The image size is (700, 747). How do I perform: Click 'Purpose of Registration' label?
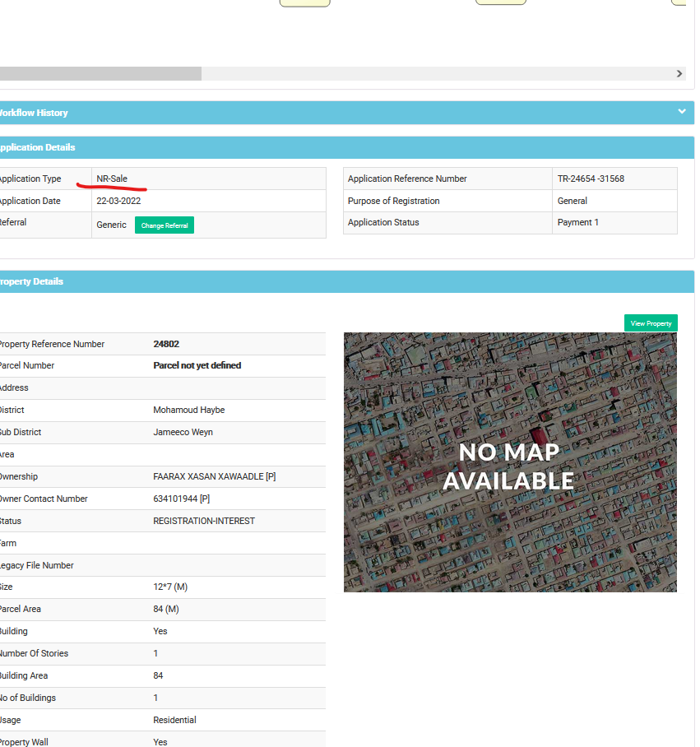(x=393, y=201)
